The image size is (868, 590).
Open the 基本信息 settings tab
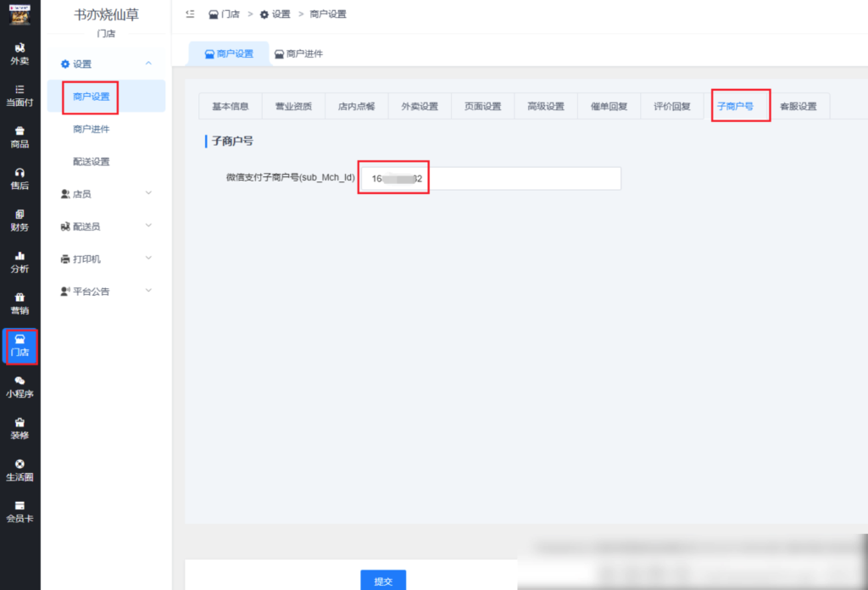tap(230, 106)
